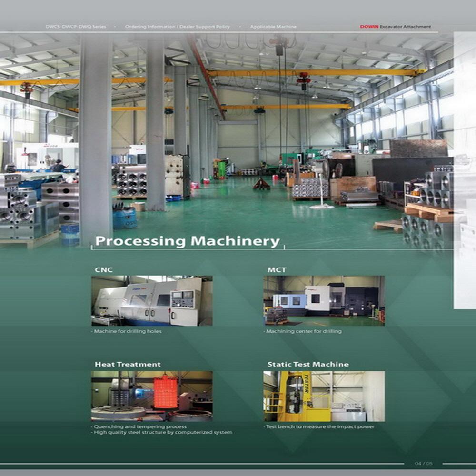This screenshot has width=476, height=476.
Task: Open Ordering Information / Dealer Support Policy section
Action: coord(177,27)
